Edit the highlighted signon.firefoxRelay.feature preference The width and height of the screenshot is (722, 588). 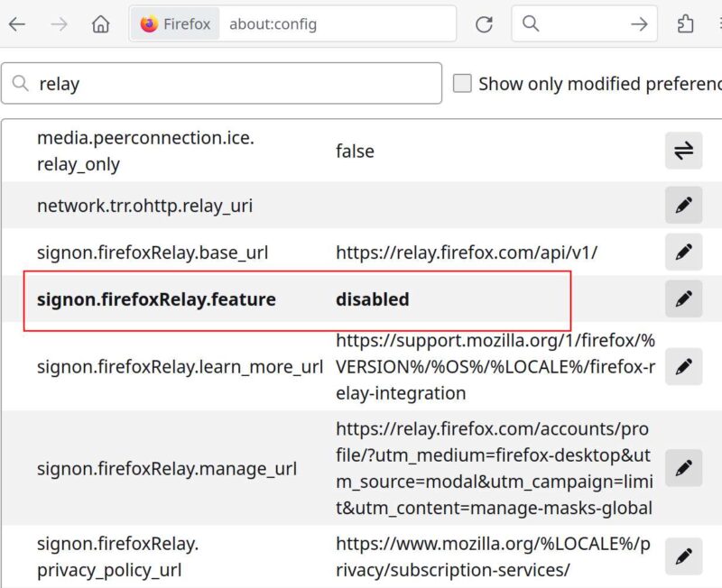click(684, 299)
